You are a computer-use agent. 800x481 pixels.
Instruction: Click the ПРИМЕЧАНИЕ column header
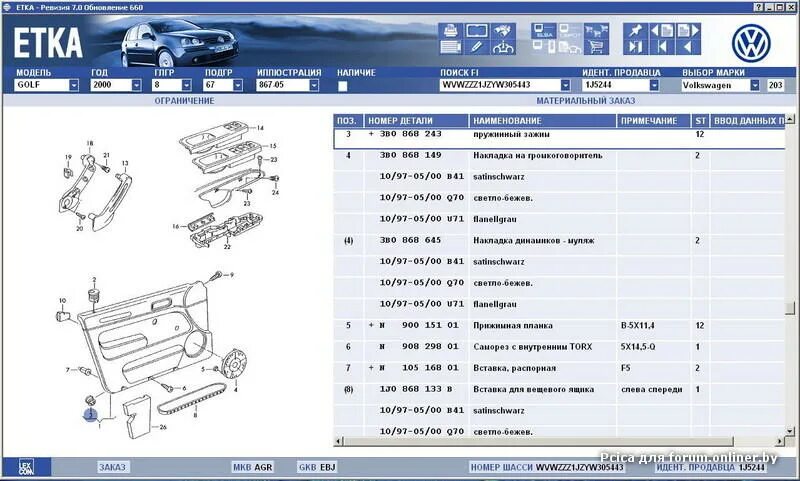coord(654,121)
